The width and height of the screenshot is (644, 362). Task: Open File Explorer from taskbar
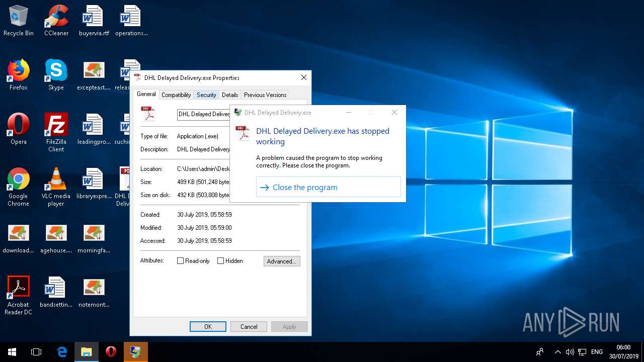(87, 352)
